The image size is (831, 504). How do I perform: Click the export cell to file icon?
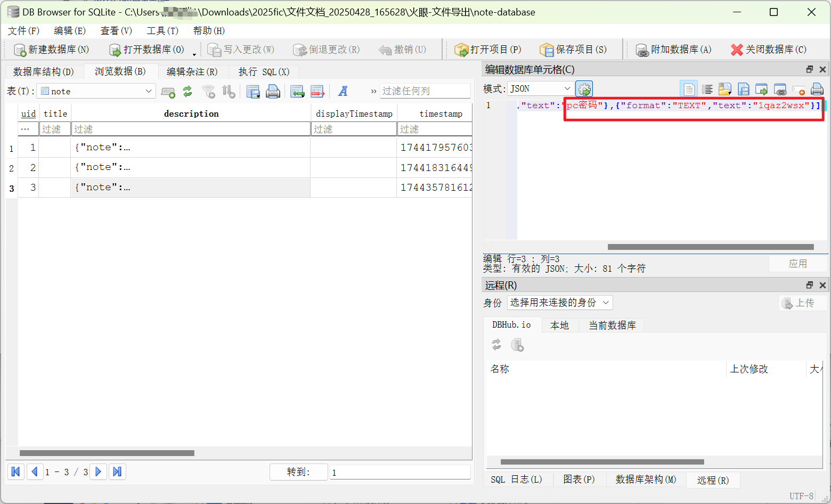(x=744, y=89)
